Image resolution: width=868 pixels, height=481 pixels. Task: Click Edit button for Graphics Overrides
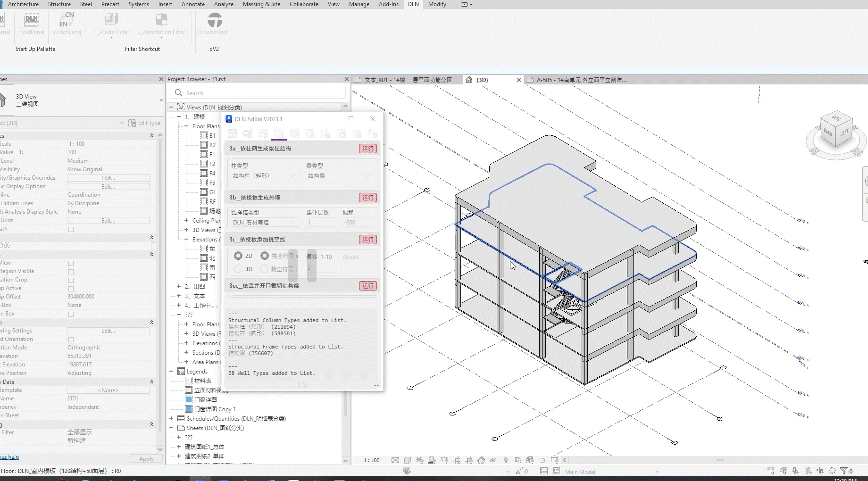(108, 178)
